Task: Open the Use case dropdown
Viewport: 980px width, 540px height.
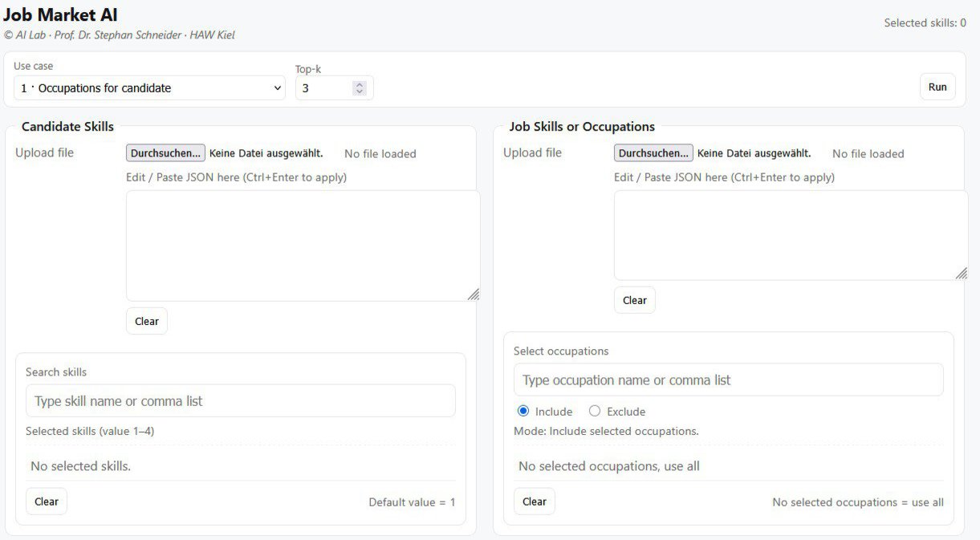Action: (149, 88)
